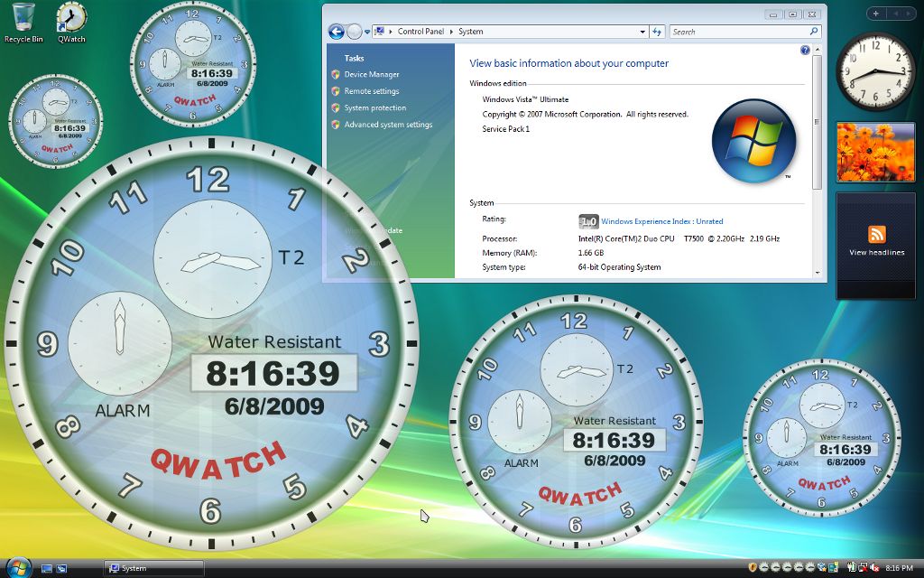Screen dimensions: 924x578
Task: Click the orange flowers slideshow gadget
Action: (x=875, y=152)
